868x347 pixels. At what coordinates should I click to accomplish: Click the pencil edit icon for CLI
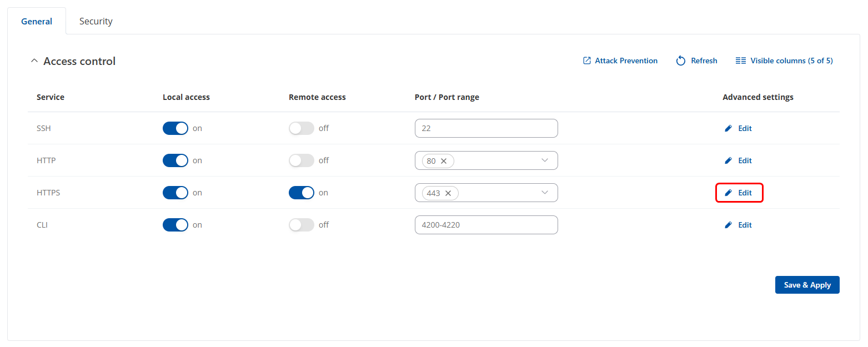click(728, 225)
